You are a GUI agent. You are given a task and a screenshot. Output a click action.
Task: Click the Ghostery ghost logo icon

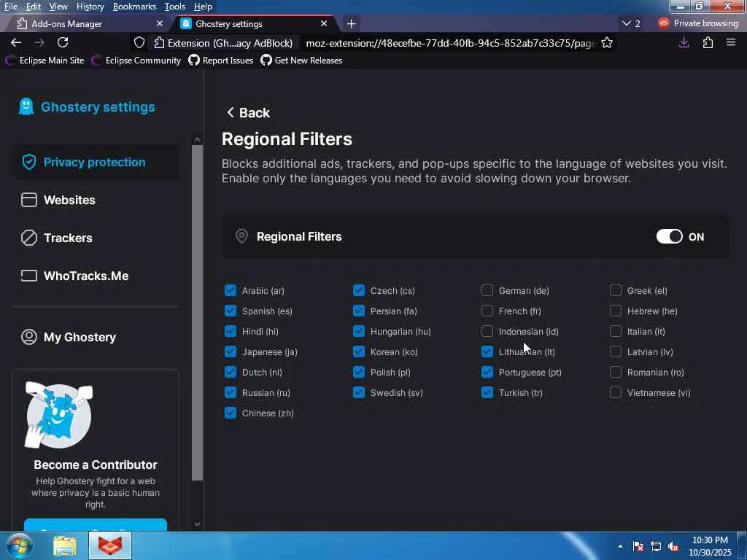tap(26, 106)
